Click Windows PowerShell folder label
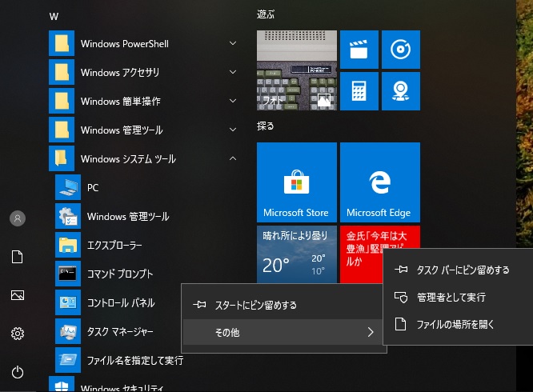The width and height of the screenshot is (533, 392). (x=124, y=43)
